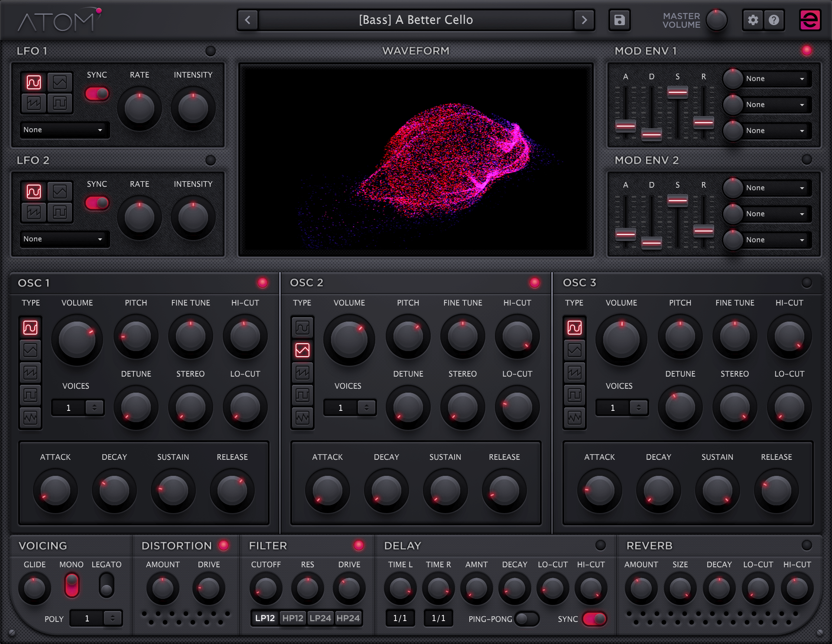Toggle the LFO 1 SYNC switch
832x644 pixels.
coord(97,94)
